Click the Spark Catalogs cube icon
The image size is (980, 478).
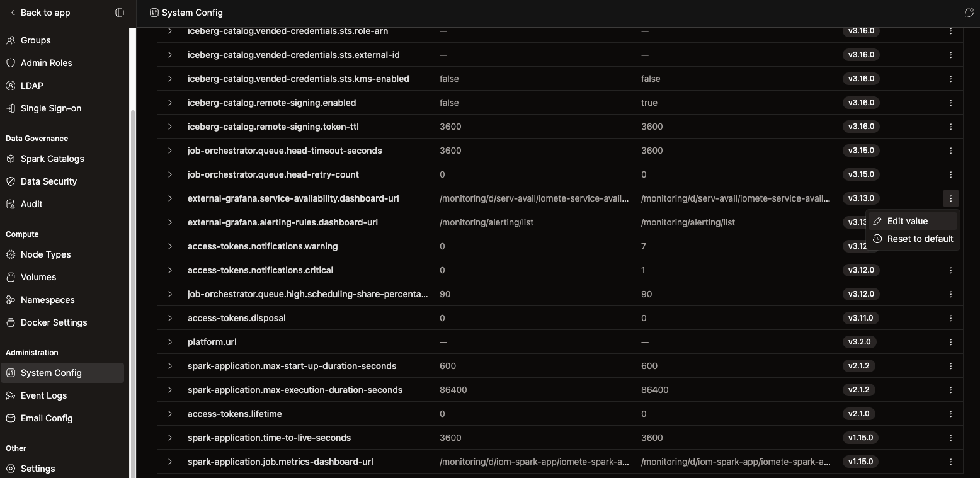(10, 159)
